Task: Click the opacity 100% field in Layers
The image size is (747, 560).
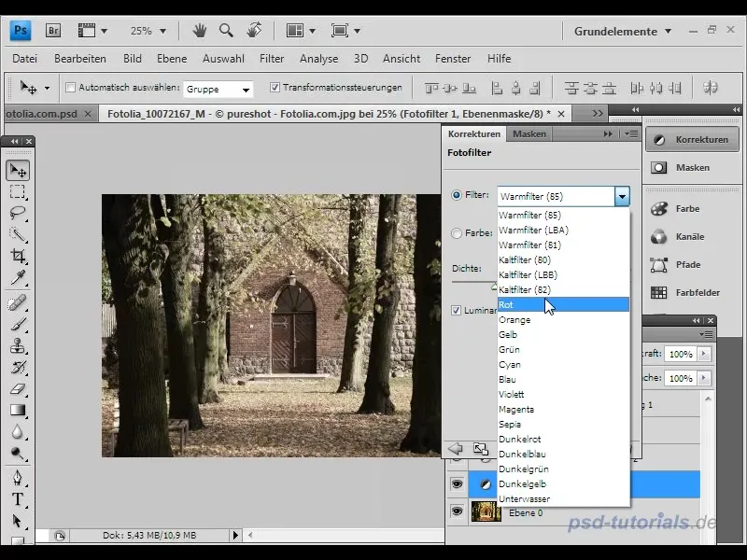Action: (x=681, y=355)
